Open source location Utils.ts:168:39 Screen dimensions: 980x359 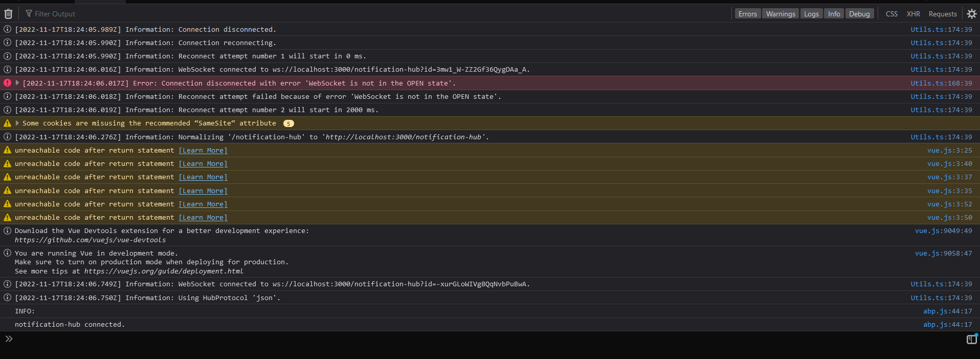click(x=941, y=83)
